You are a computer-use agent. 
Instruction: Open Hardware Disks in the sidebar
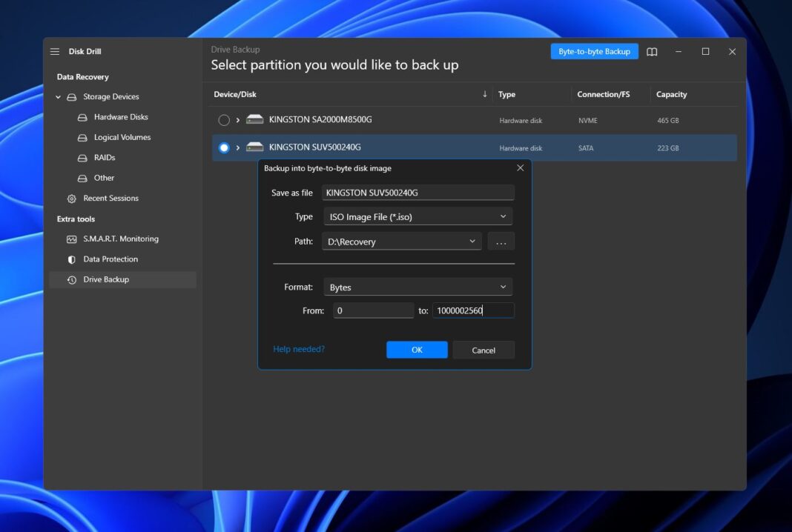(120, 117)
